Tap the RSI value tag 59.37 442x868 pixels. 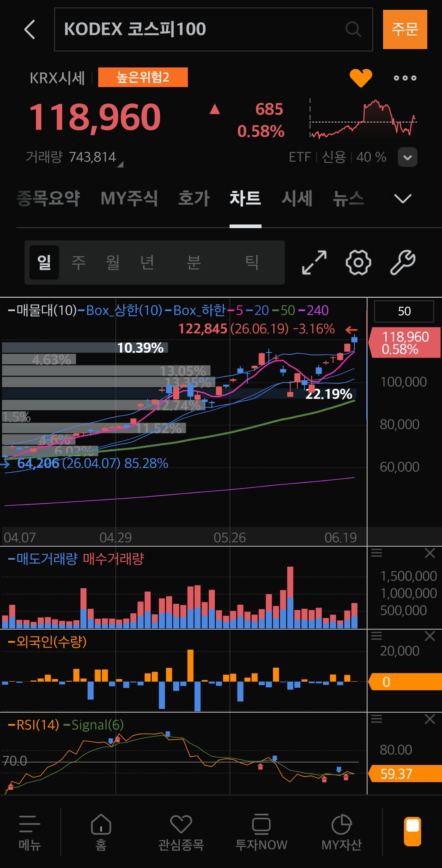[405, 774]
